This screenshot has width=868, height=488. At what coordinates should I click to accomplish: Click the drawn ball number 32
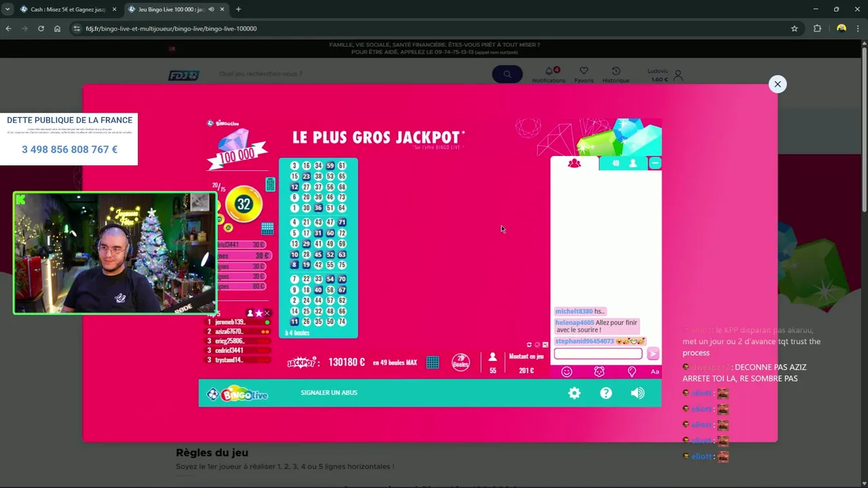(x=243, y=204)
